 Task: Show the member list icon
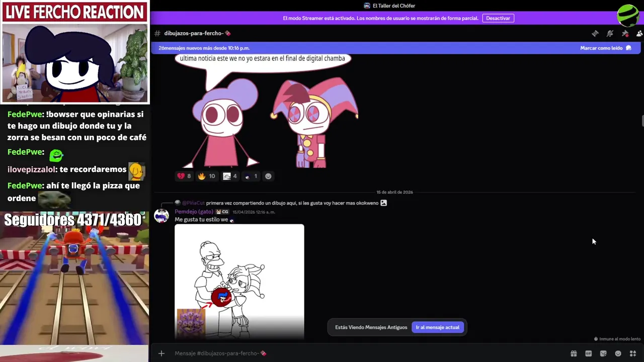pos(639,33)
